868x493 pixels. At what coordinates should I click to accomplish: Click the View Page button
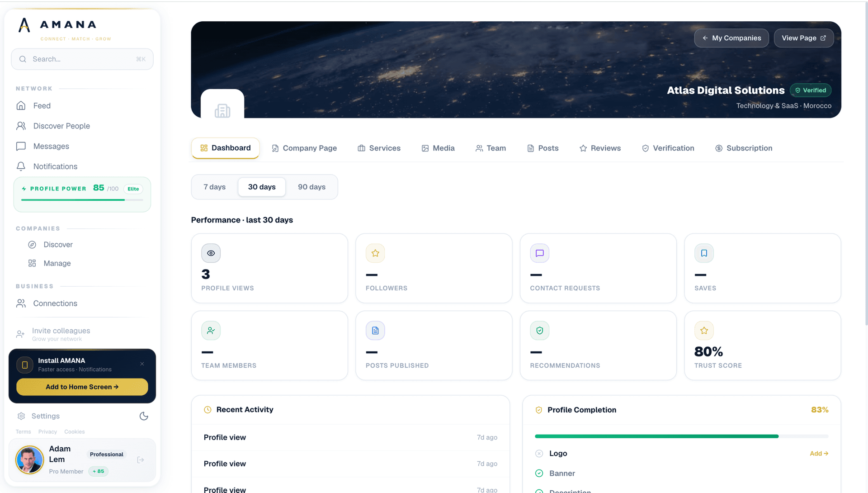(804, 38)
